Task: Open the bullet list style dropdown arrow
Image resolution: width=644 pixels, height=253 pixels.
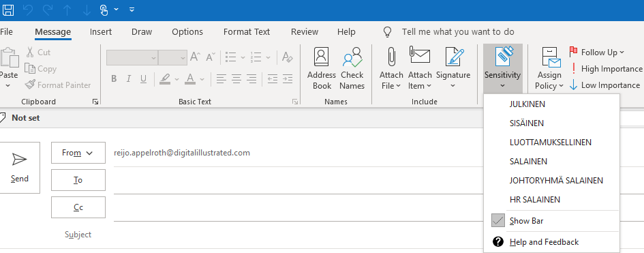Action: 243,57
